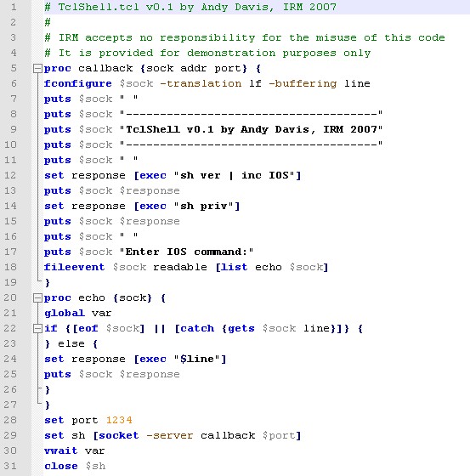Click the 'IRM accepts no responsibility' comment
Screen dimensions: 470x476
(245, 37)
